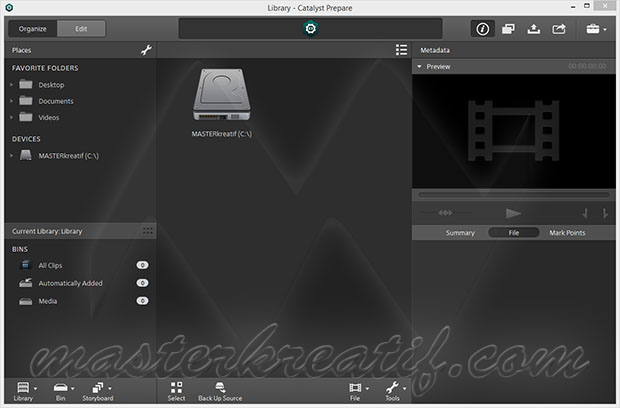620x408 pixels.
Task: Toggle list view in media browser
Action: [401, 50]
